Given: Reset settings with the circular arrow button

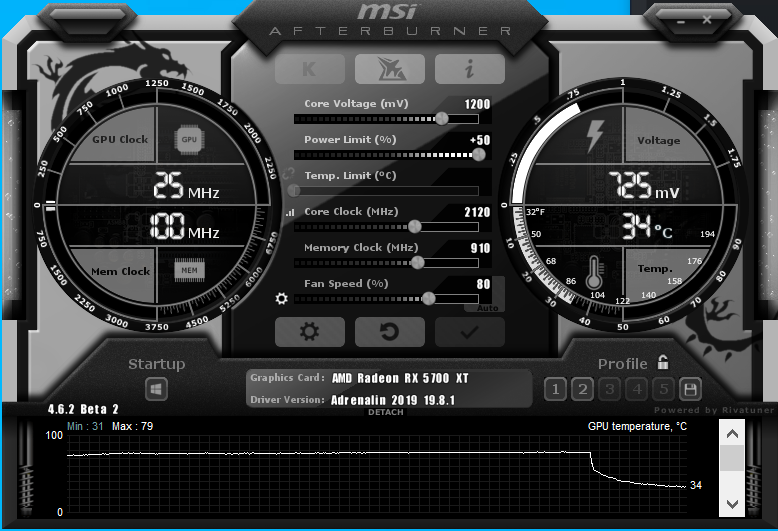Looking at the screenshot, I should (390, 332).
